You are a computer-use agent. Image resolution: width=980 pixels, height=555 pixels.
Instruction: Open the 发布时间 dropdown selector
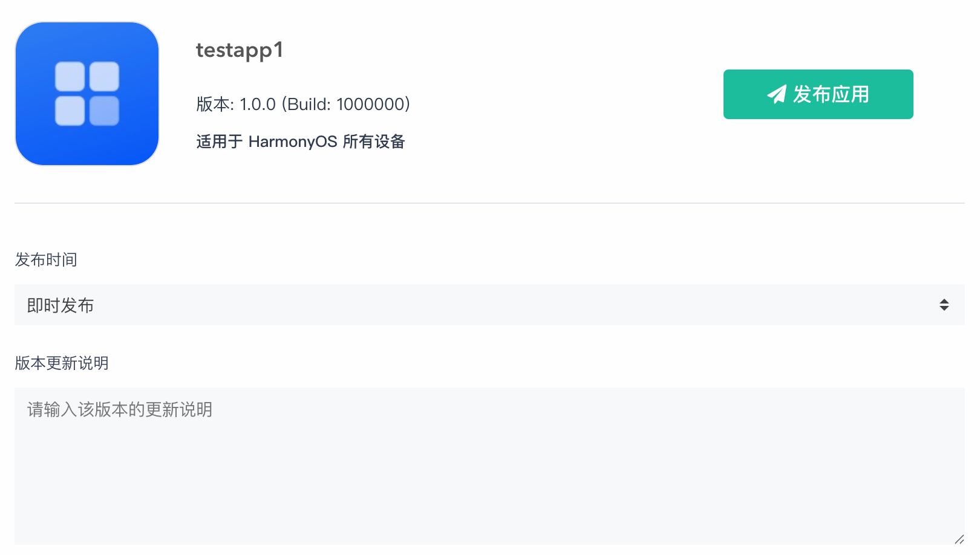(x=489, y=305)
